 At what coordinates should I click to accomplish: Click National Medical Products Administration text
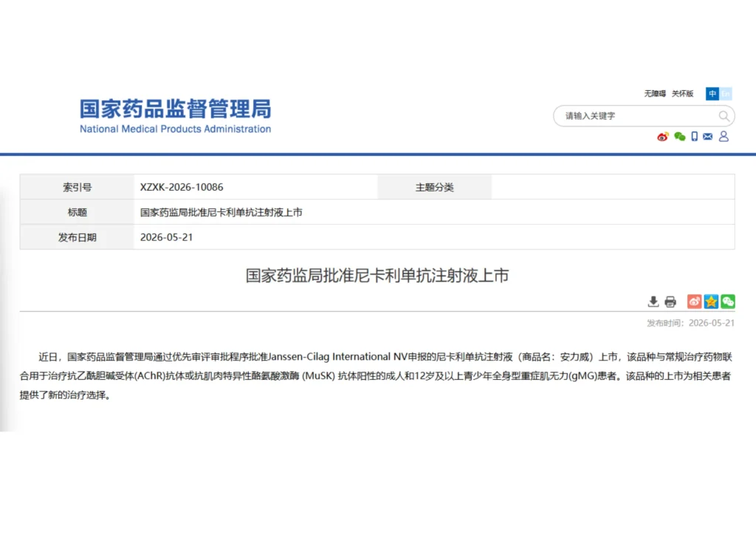176,129
